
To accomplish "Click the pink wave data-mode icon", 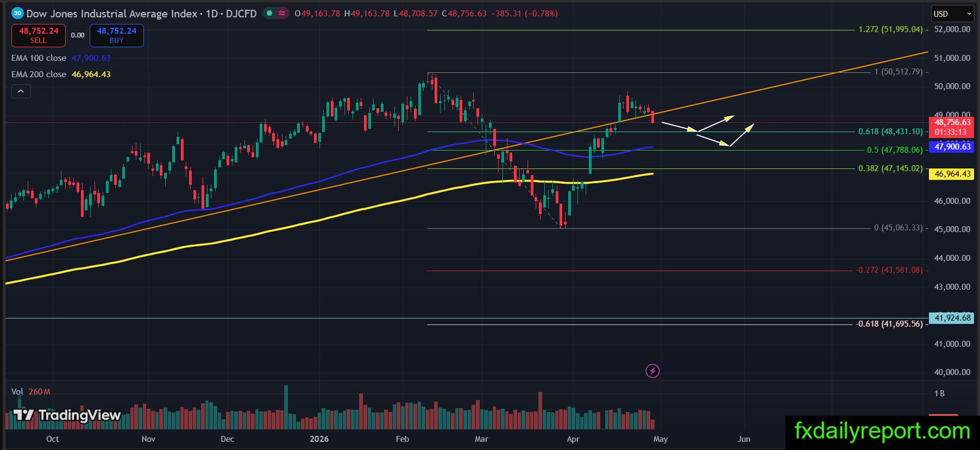I will pos(282,13).
